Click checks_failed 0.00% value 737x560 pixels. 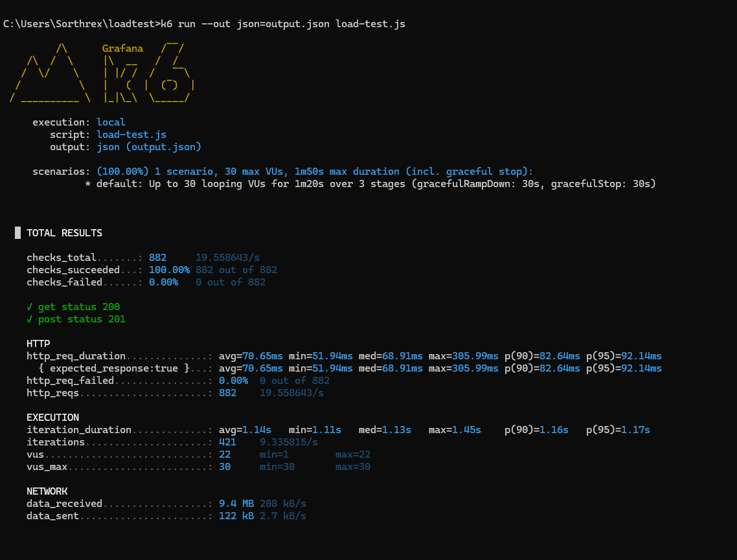pyautogui.click(x=164, y=282)
